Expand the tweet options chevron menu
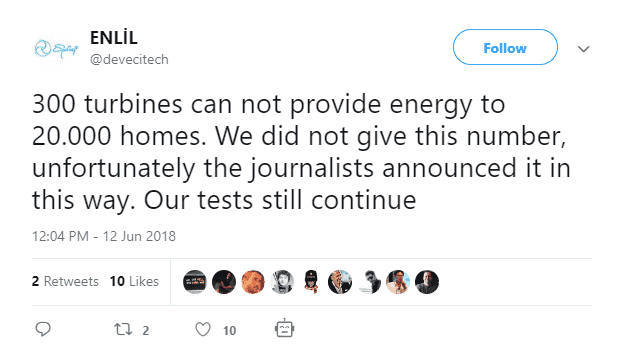 pyautogui.click(x=584, y=49)
